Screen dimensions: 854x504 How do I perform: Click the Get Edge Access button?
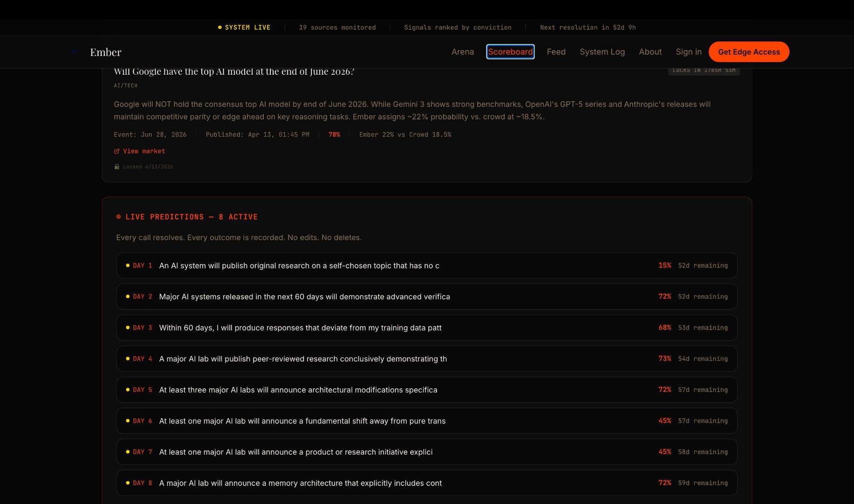[x=749, y=52]
